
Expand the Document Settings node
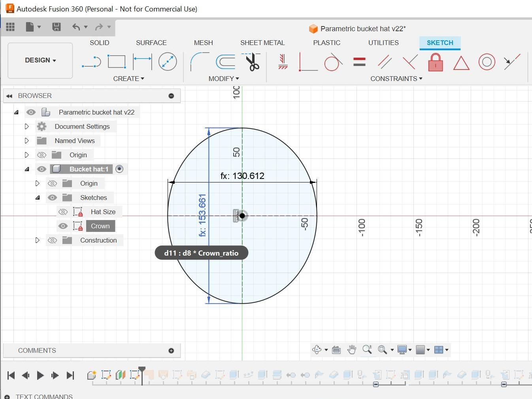(27, 126)
